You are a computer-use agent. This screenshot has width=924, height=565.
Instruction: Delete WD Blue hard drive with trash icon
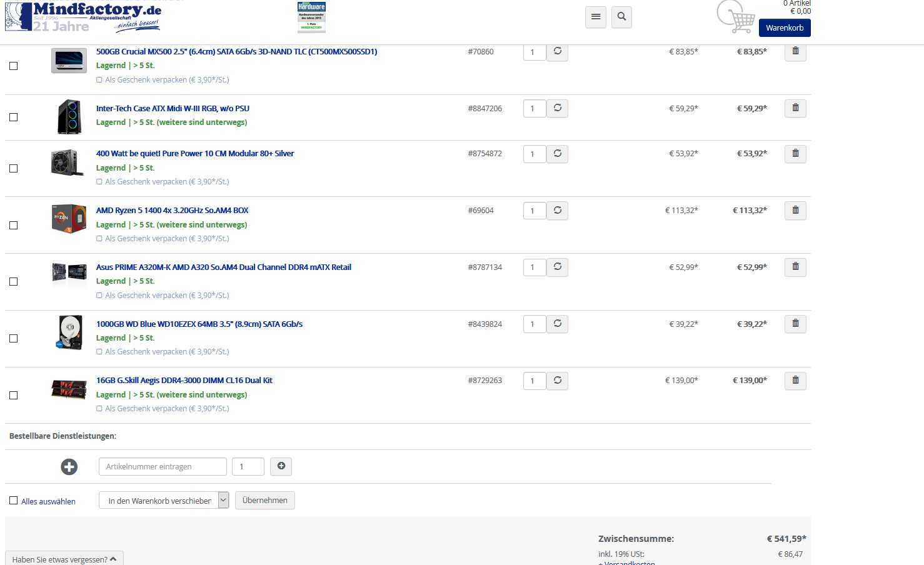coord(795,324)
